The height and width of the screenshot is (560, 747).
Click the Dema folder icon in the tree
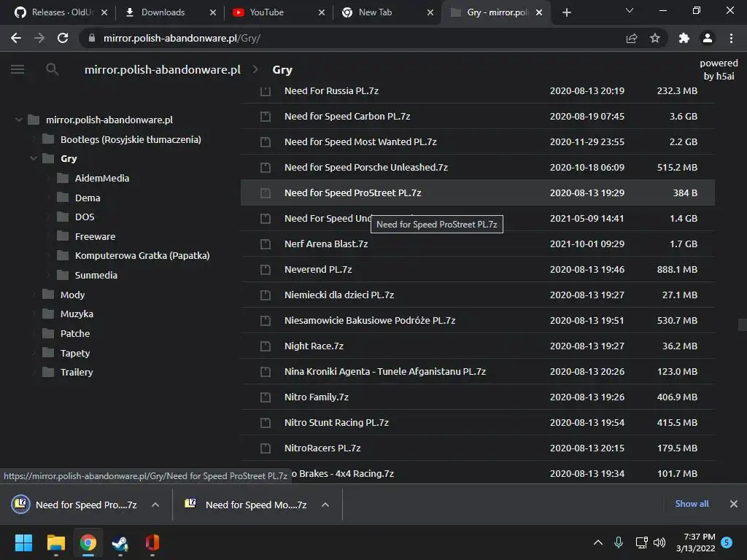pos(63,197)
